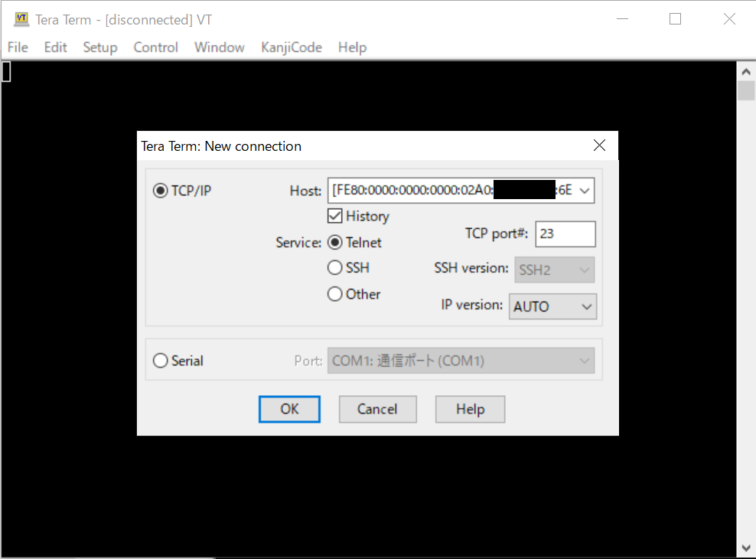756x559 pixels.
Task: Confirm the connection with OK
Action: click(289, 409)
